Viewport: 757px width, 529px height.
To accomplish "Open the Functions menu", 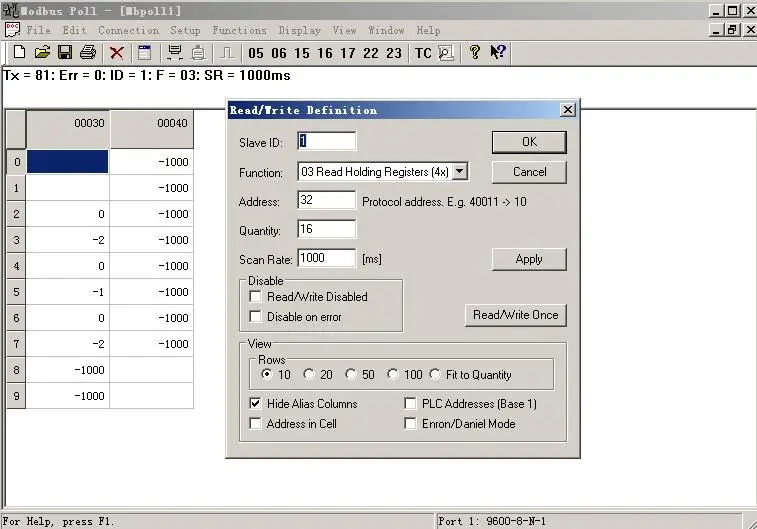I will pyautogui.click(x=239, y=31).
